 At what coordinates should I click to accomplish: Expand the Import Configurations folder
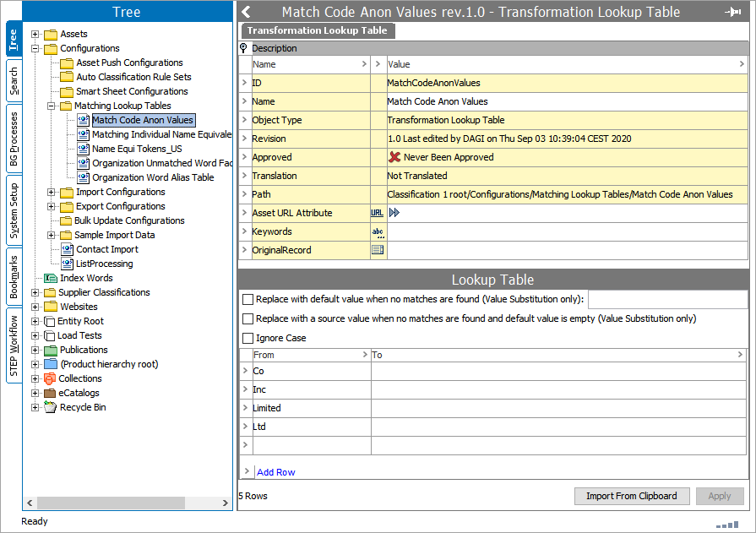52,192
